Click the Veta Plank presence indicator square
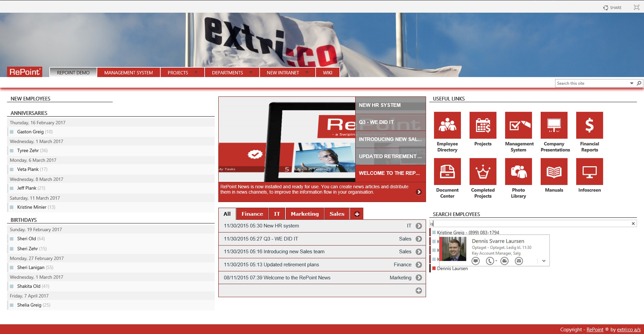Image resolution: width=644 pixels, height=334 pixels. [12, 170]
